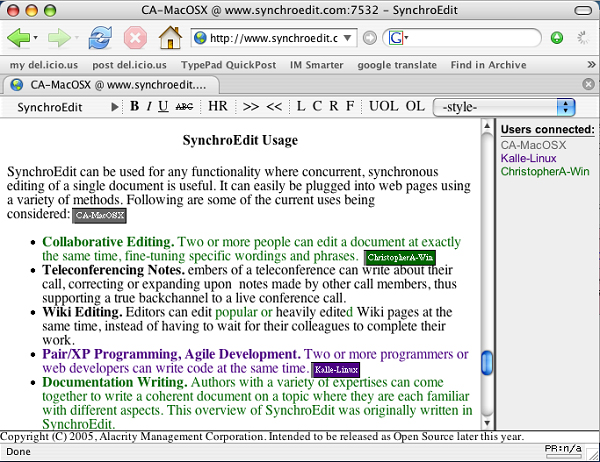This screenshot has height=462, width=600.
Task: Close the tab using the gray X
Action: [x=588, y=84]
